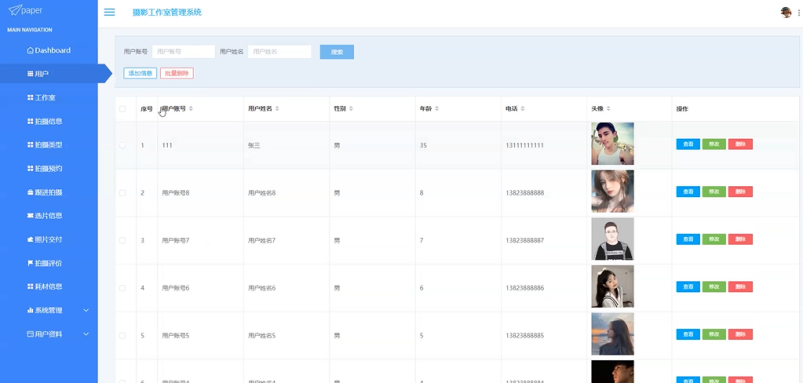The height and width of the screenshot is (384, 804).
Task: Click 删除 for the 用户账号7 row
Action: click(x=740, y=239)
